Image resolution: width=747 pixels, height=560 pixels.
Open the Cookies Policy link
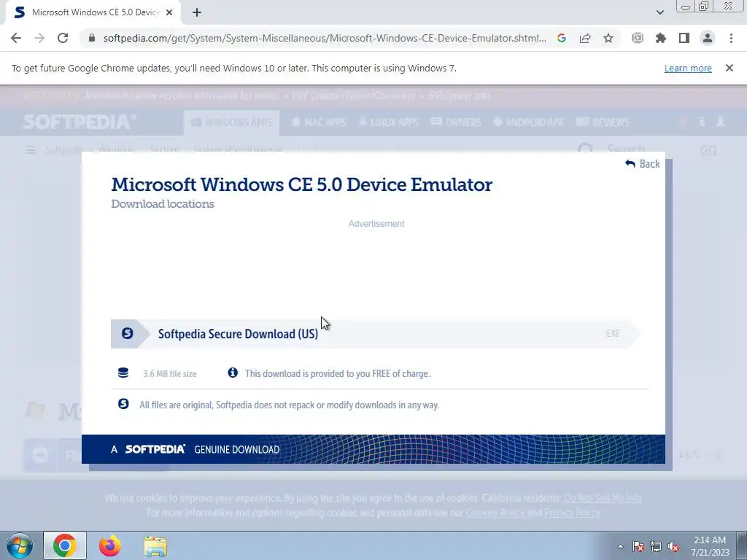(x=495, y=513)
